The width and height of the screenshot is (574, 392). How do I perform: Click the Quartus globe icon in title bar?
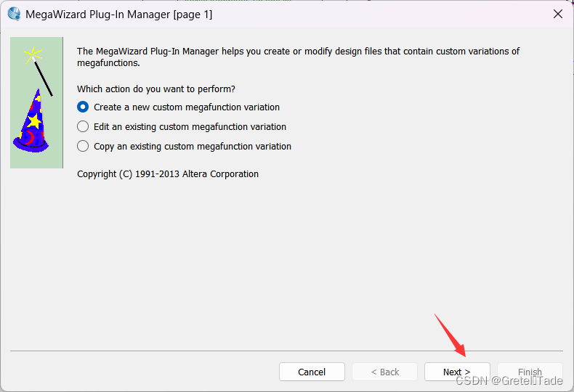(x=14, y=14)
